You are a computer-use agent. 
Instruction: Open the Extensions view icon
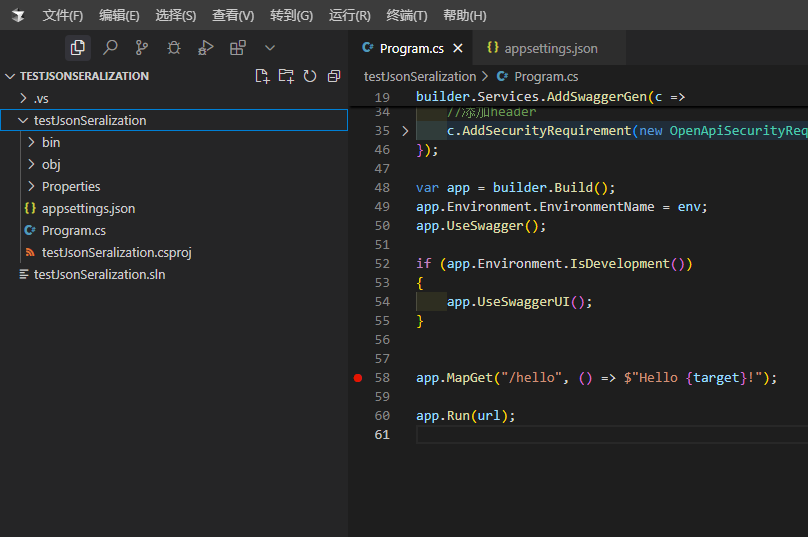coord(237,47)
